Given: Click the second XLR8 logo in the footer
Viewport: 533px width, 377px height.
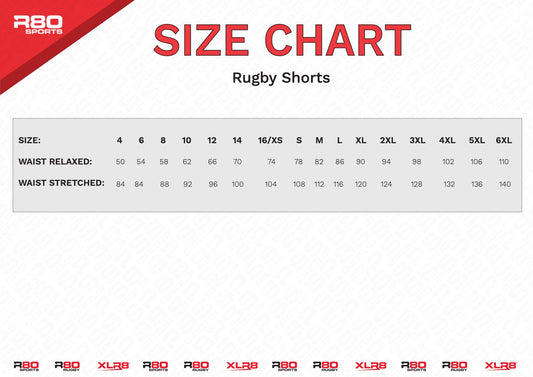Looking at the screenshot, I should [242, 366].
